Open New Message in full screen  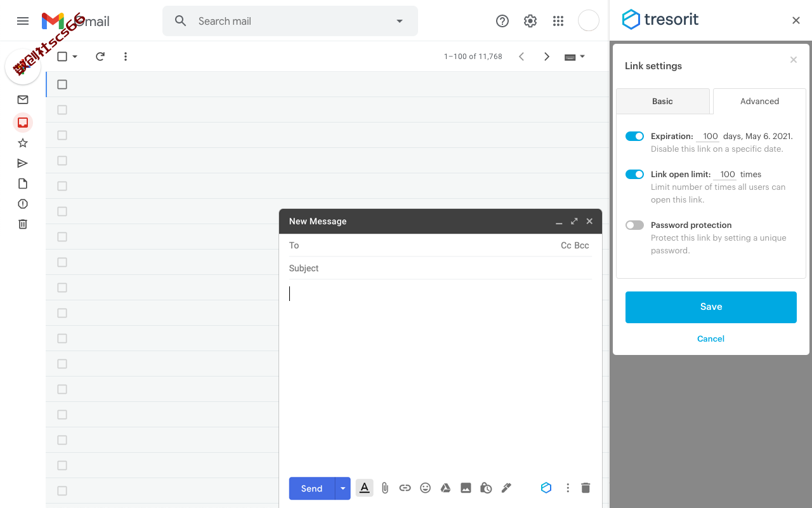574,221
